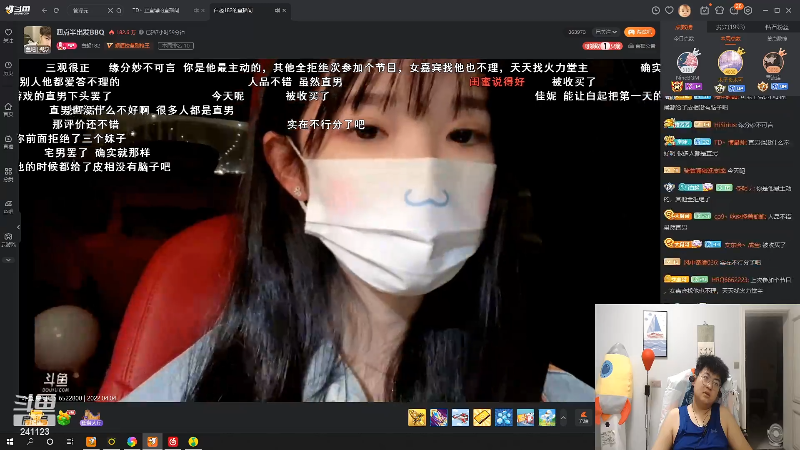
Task: Expand the gift bar with the up chevron
Action: pos(563,418)
